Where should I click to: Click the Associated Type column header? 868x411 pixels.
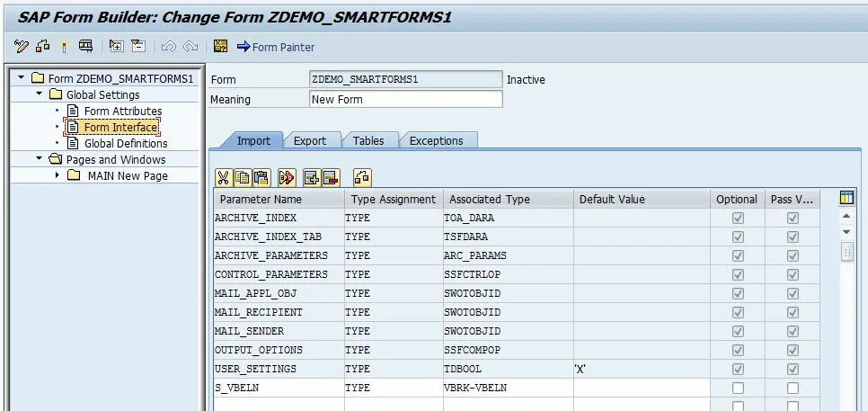509,200
